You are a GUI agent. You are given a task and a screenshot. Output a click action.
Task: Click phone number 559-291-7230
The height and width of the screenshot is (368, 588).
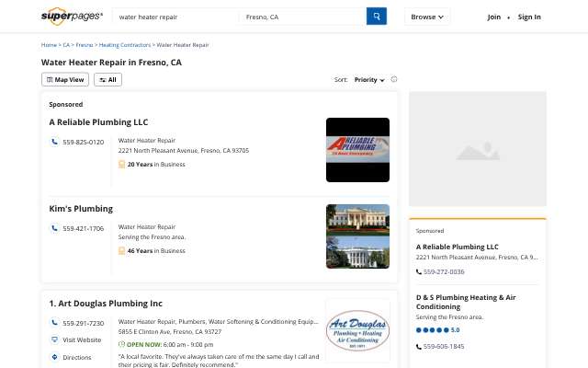(84, 323)
